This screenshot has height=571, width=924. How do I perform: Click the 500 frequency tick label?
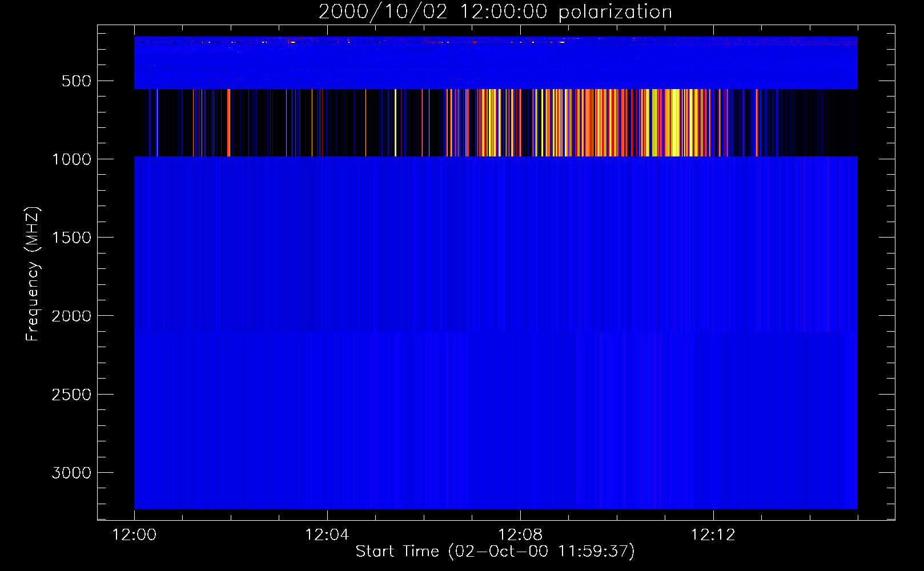point(77,81)
